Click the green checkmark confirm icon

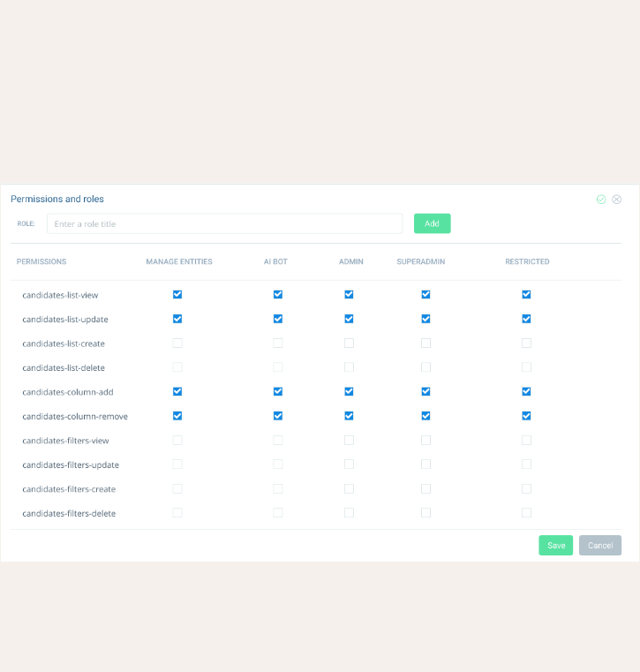[601, 200]
